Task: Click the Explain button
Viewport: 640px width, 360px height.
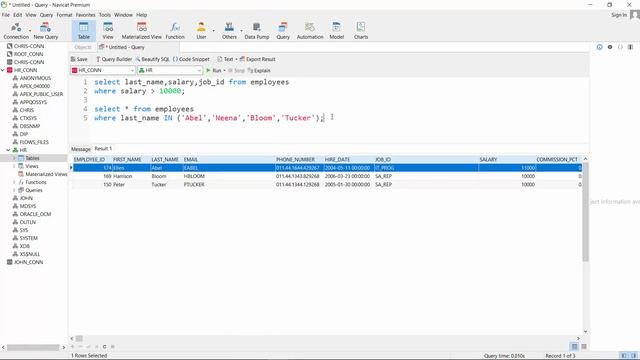Action: [259, 71]
